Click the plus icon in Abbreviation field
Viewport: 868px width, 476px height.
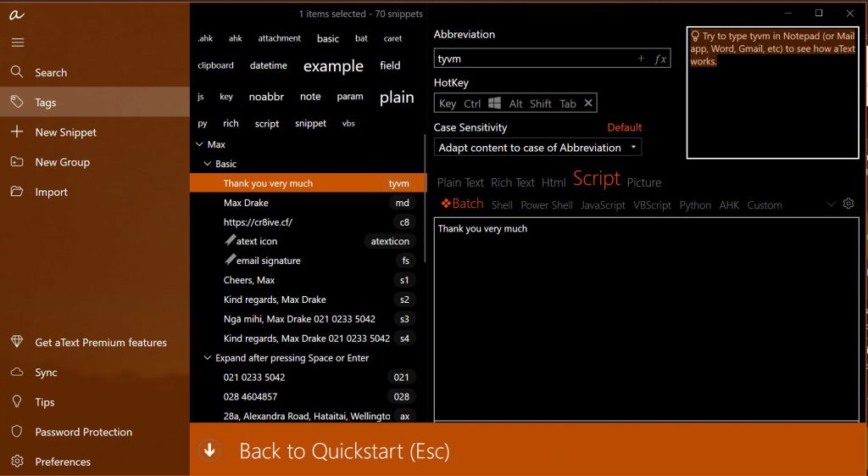641,59
